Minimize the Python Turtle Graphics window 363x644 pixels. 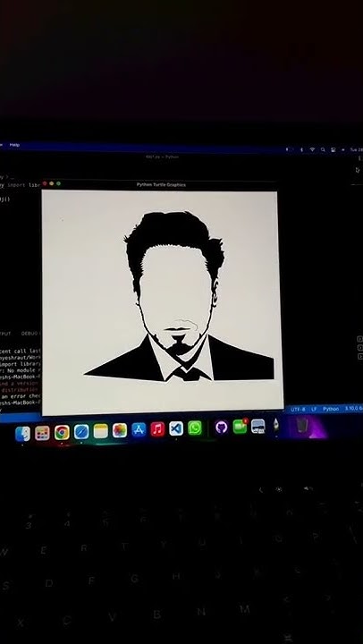coord(51,183)
